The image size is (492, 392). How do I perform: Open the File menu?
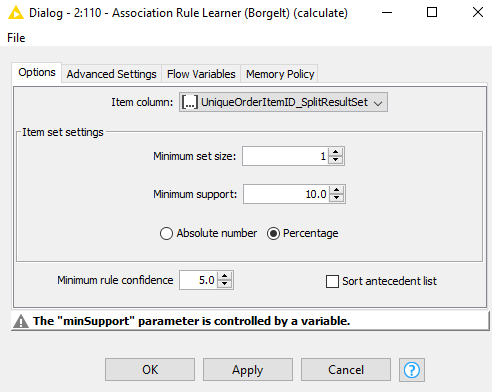point(16,38)
